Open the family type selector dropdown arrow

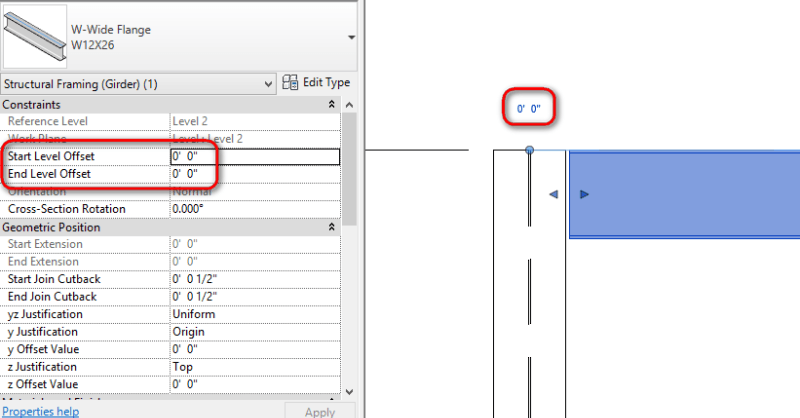(350, 37)
